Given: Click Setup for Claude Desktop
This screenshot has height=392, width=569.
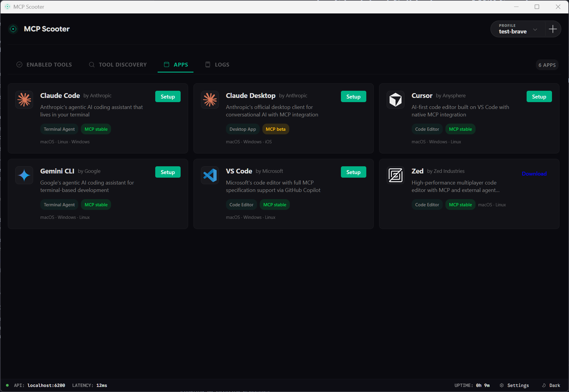Looking at the screenshot, I should [353, 96].
